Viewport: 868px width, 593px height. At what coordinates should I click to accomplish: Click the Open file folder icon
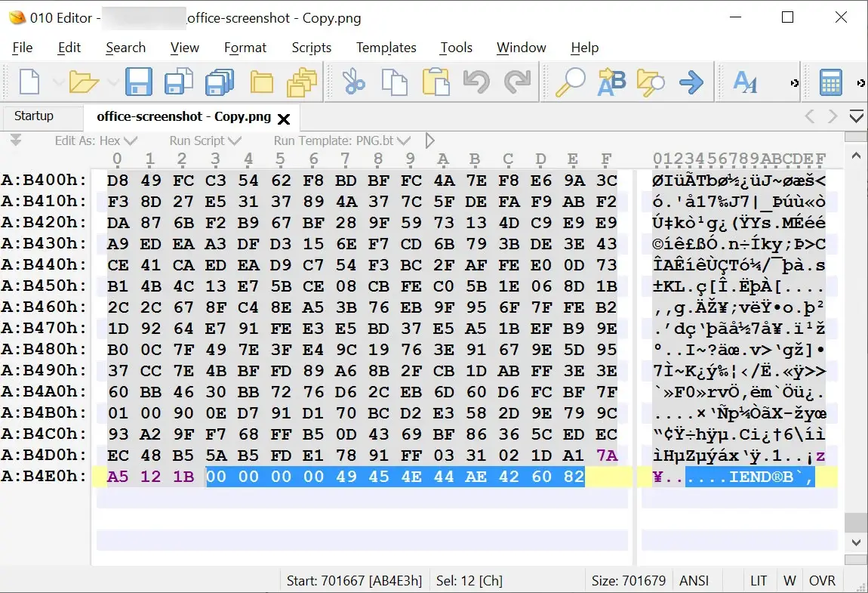(83, 82)
